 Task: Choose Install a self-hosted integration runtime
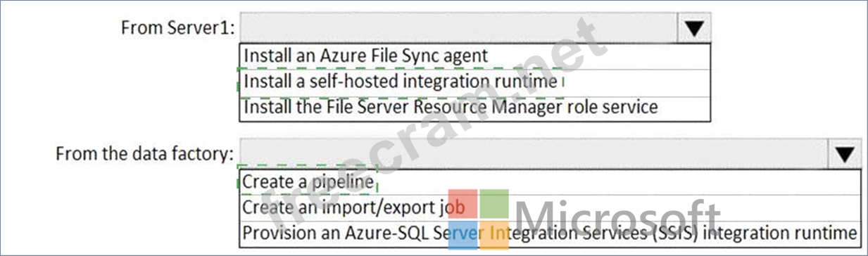click(475, 82)
